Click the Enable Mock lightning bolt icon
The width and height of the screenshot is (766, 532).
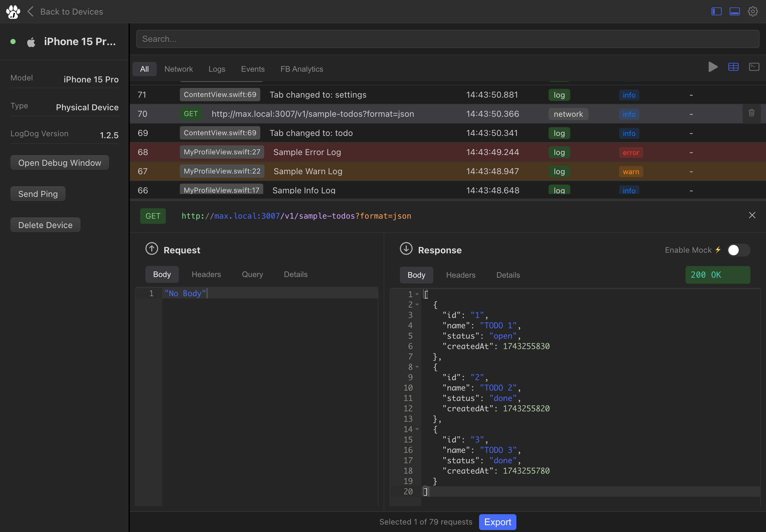point(718,250)
